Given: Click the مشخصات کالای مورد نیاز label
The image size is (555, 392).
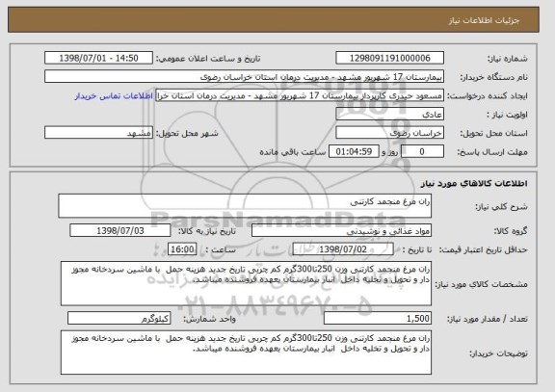Looking at the screenshot, I should (x=481, y=284).
